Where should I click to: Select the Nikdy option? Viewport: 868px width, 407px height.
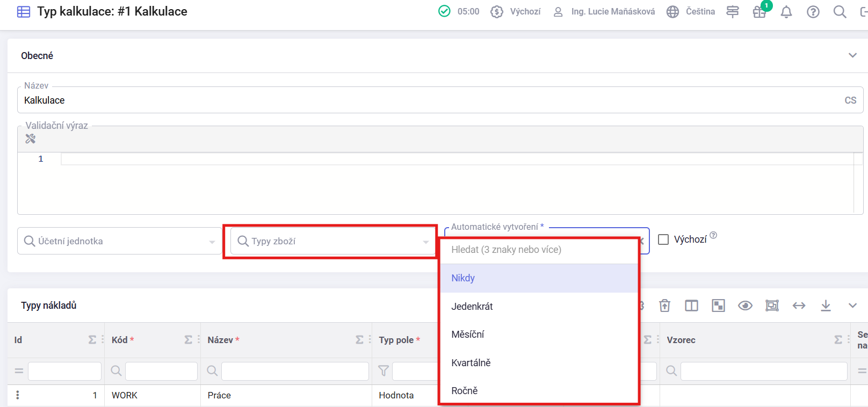(539, 278)
